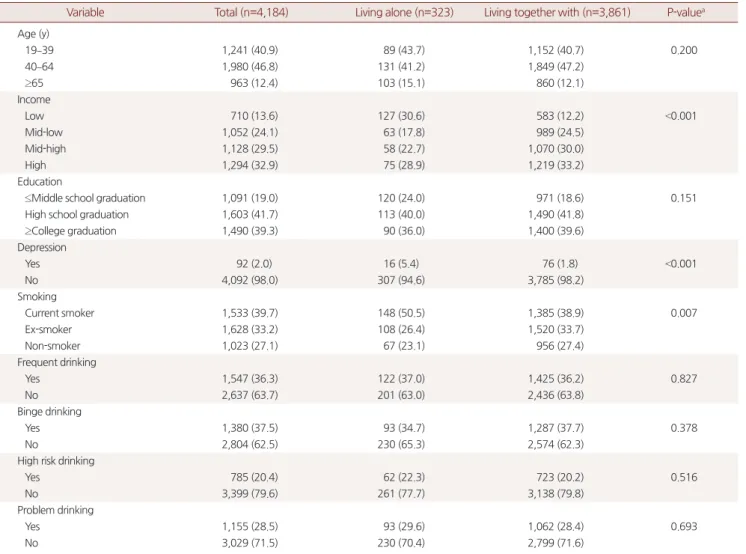The image size is (746, 554).
Task: Click the "Mid-high" income row label
Action: 45,149
